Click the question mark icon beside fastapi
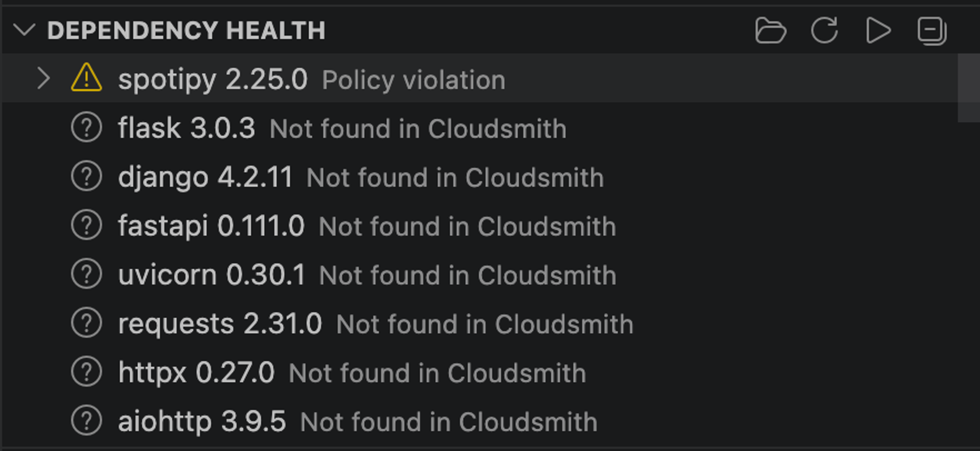980x451 pixels. click(87, 225)
